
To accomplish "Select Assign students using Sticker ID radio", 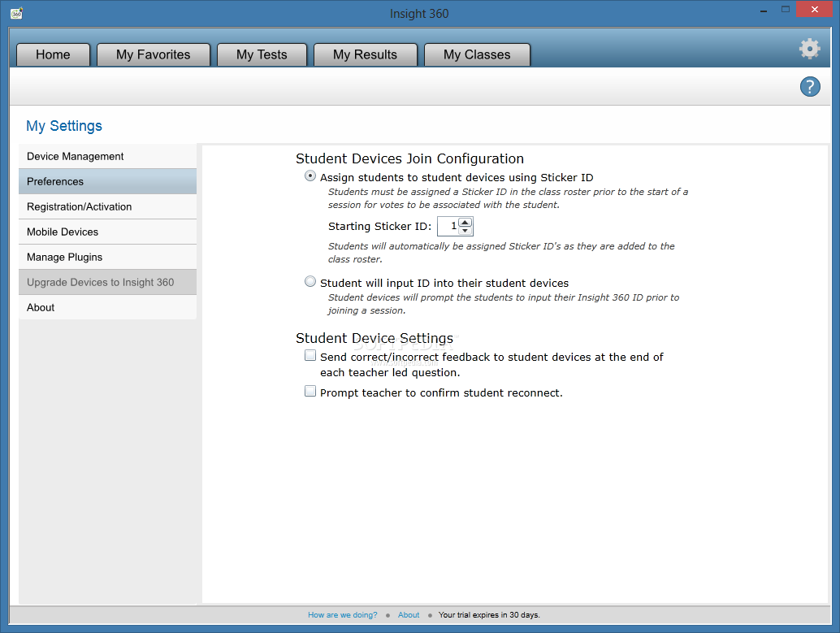I will coord(310,176).
